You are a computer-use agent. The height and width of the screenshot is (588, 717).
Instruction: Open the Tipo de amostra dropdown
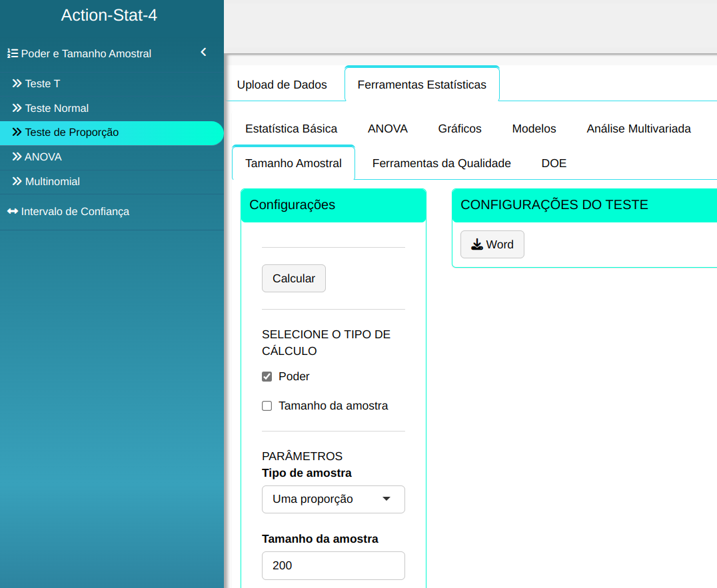point(333,499)
